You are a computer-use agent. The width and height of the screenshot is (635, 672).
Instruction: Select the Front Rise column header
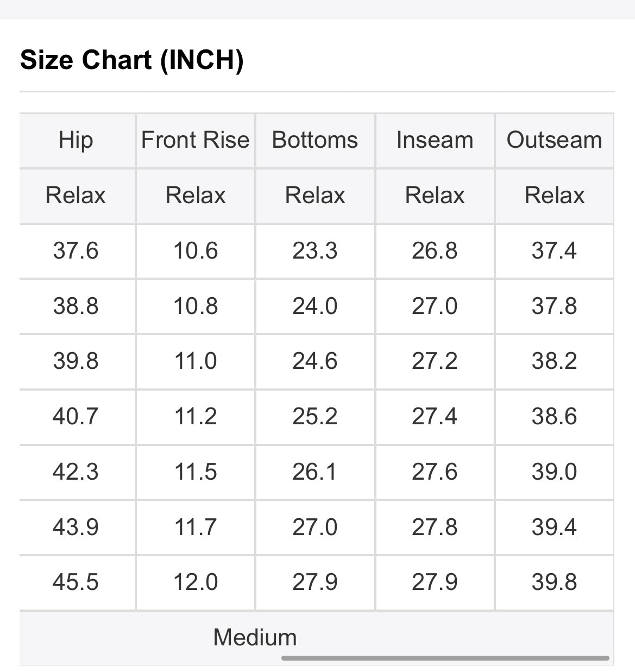point(196,140)
